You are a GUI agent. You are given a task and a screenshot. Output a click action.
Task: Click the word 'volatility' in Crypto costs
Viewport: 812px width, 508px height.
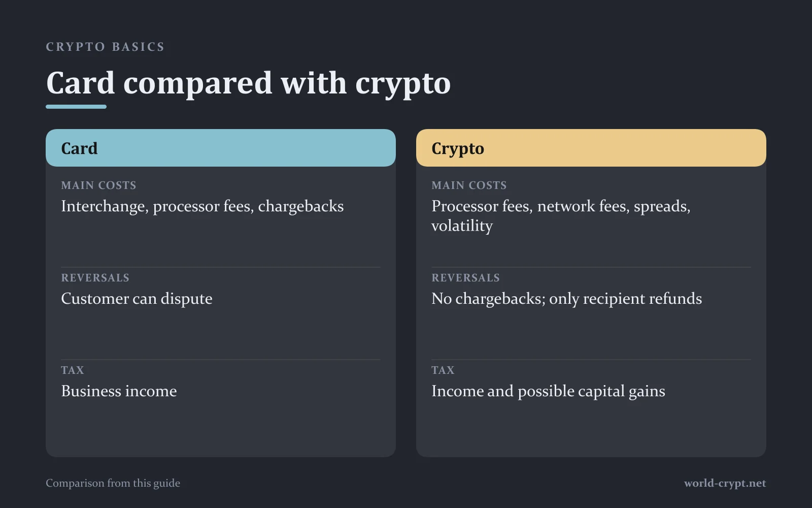[x=462, y=226]
